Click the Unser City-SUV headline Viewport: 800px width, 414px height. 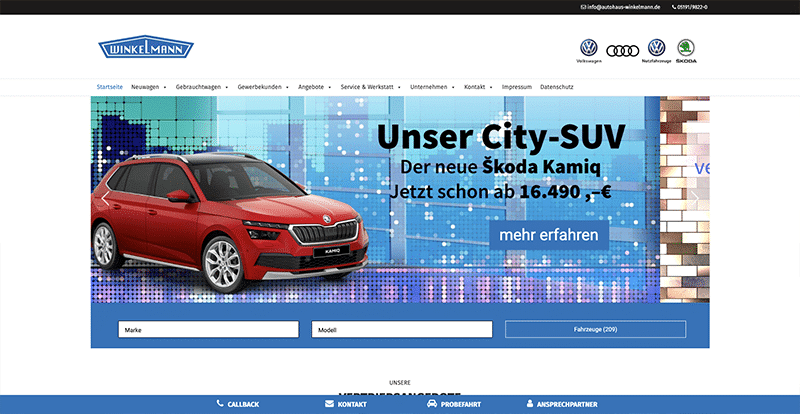point(501,137)
